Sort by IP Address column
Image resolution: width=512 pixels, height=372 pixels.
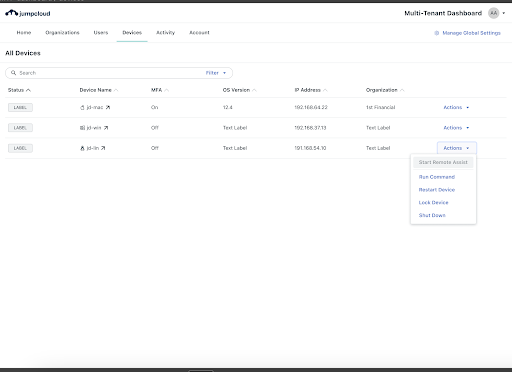(x=311, y=90)
